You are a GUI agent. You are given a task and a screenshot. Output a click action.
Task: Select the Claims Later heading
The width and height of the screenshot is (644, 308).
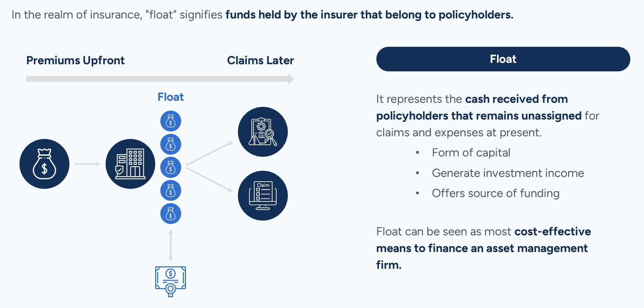(260, 60)
